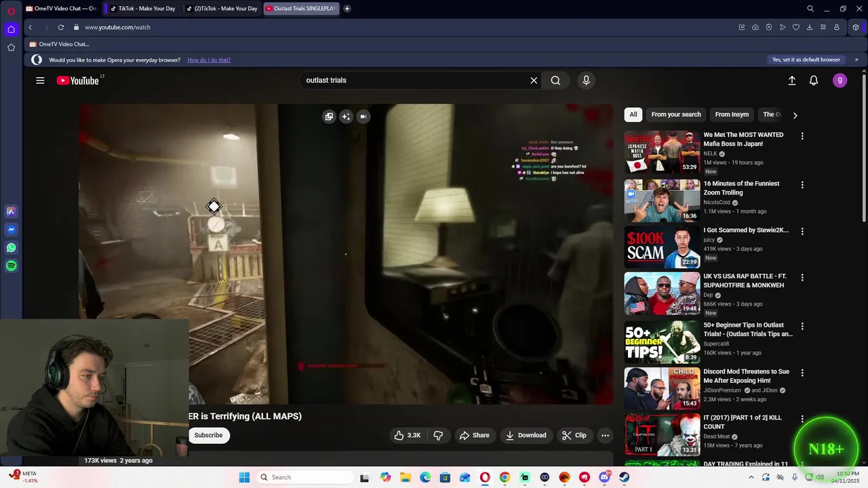Start voice search with microphone icon
The width and height of the screenshot is (868, 488).
[587, 81]
